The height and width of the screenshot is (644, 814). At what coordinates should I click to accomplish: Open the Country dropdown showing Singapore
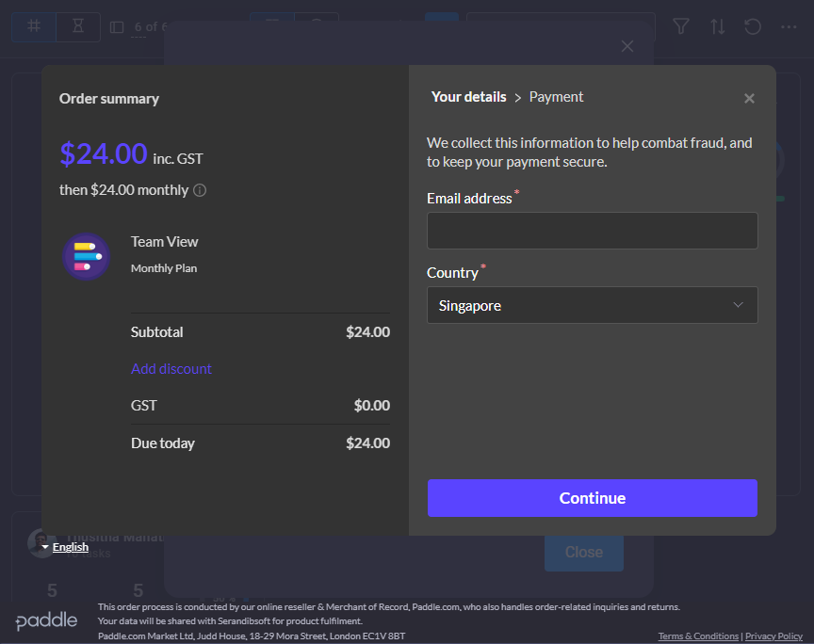pos(593,305)
